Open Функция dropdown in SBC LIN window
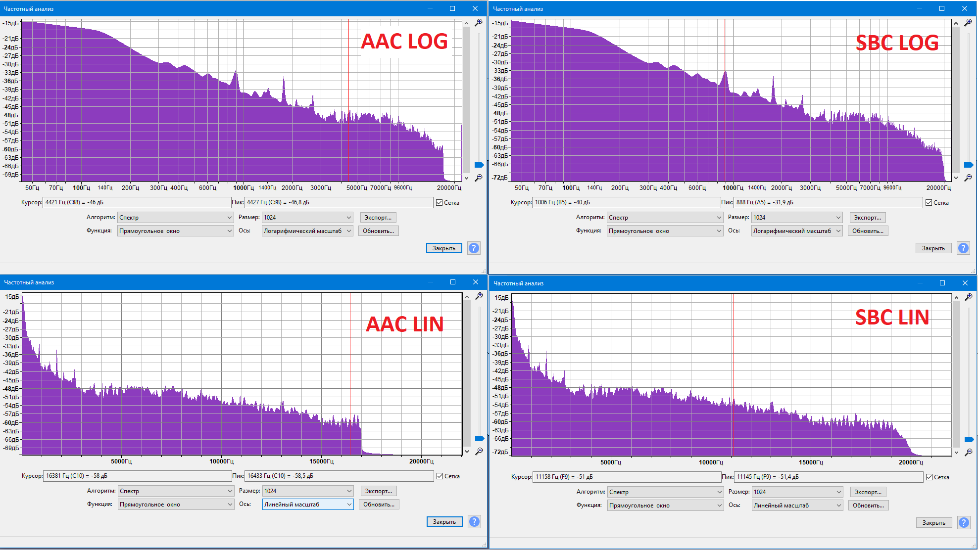Viewport: 980px width, 551px height. coord(665,505)
